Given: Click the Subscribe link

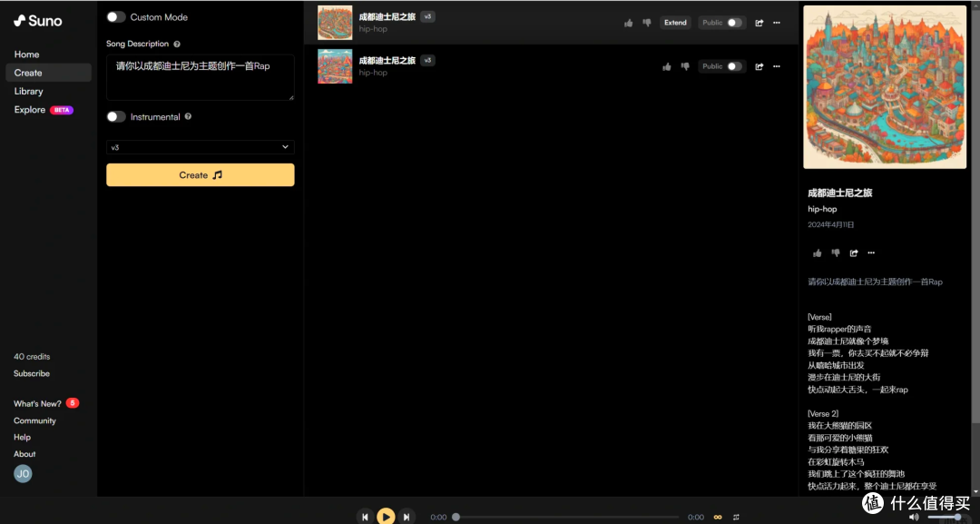Looking at the screenshot, I should (x=32, y=373).
